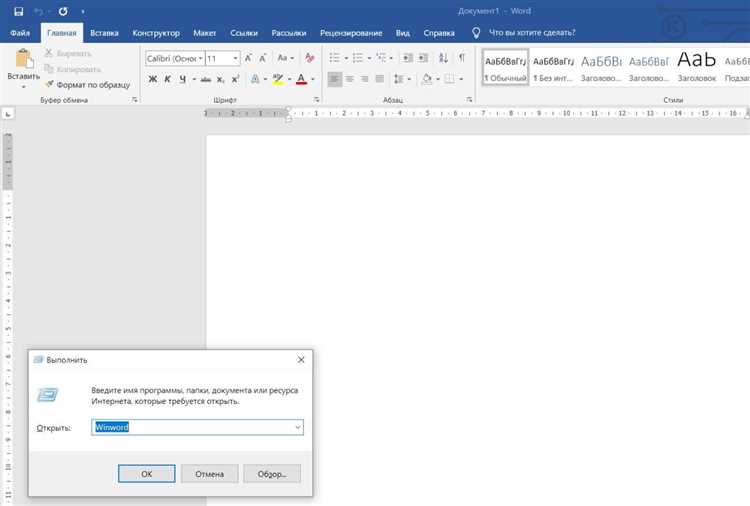Open the Буфер обмена clipboard dialog launcher
The width and height of the screenshot is (750, 506).
coord(135,100)
